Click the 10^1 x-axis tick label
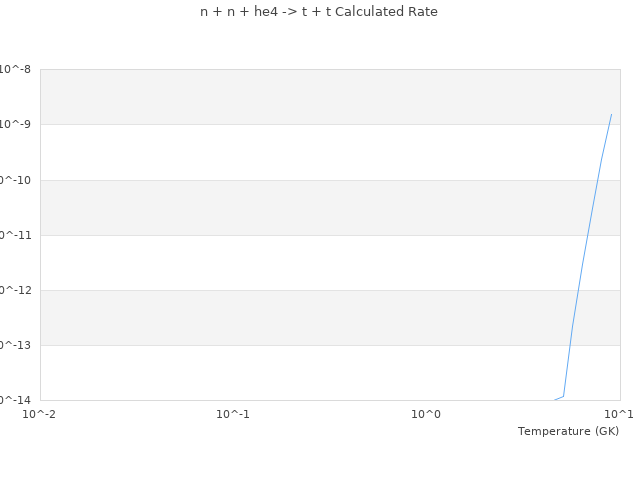 [618, 414]
